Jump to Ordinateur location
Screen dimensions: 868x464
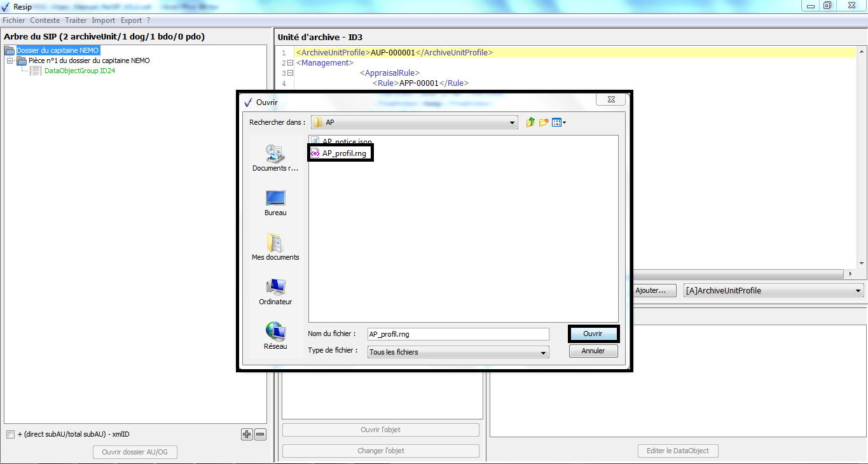tap(275, 292)
